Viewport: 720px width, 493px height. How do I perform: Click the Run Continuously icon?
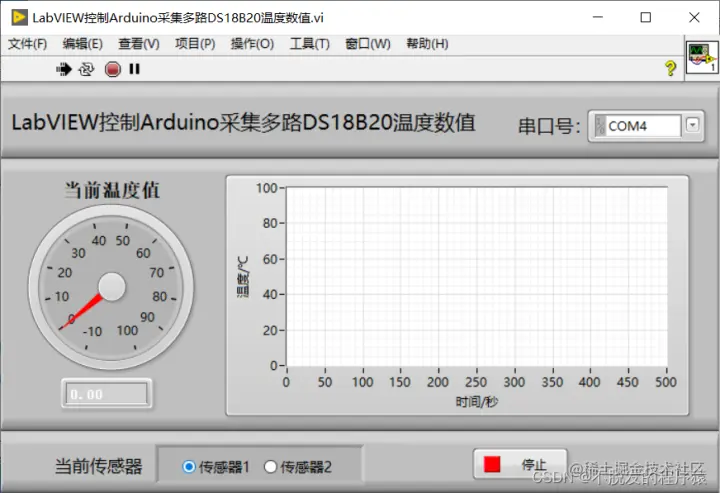86,69
